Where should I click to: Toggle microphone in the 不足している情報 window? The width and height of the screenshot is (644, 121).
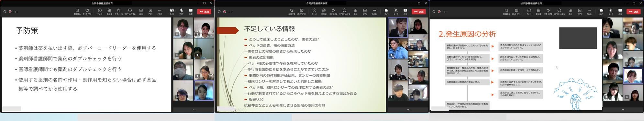point(396,11)
